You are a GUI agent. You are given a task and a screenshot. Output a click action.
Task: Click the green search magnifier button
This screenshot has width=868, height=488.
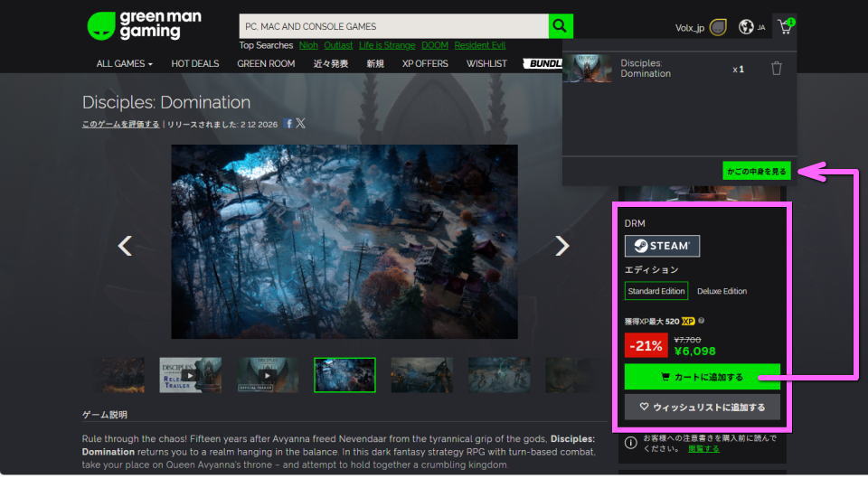561,26
